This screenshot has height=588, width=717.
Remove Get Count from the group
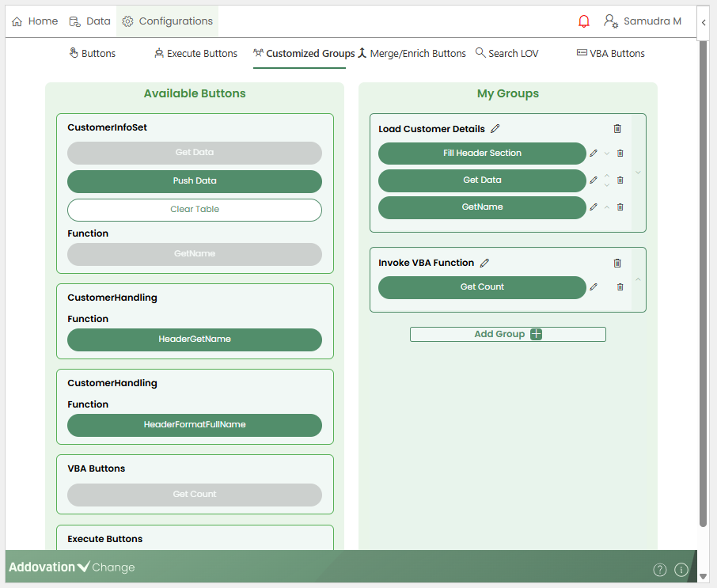coord(620,287)
